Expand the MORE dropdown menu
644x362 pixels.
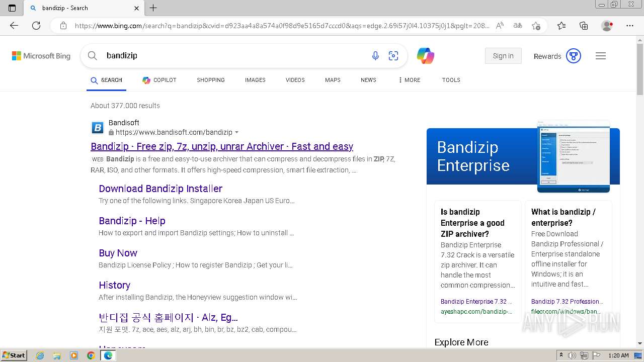point(409,80)
